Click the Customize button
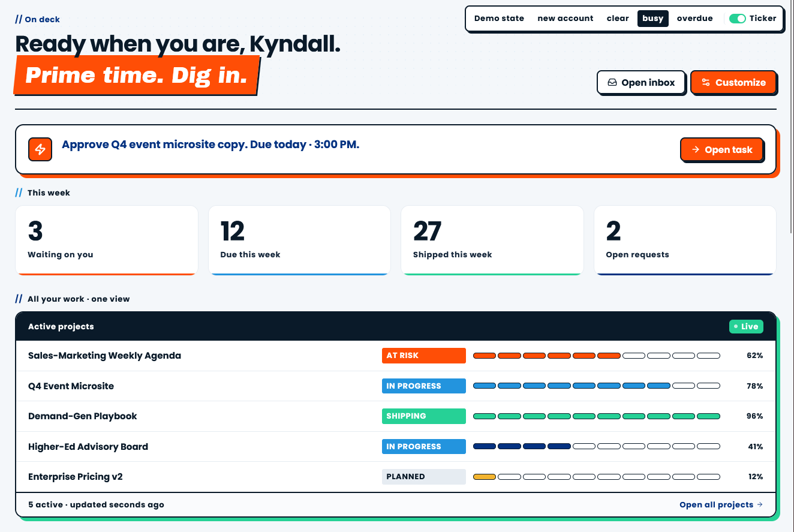Image resolution: width=794 pixels, height=532 pixels. point(733,82)
